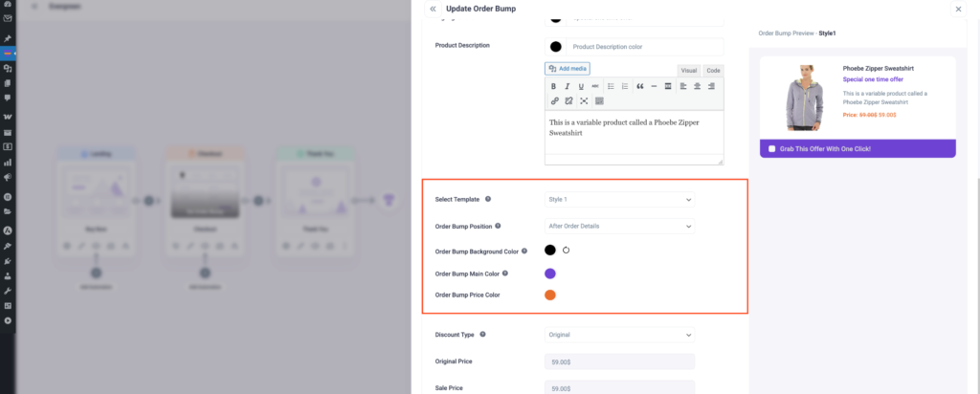This screenshot has height=394, width=980.
Task: Pick the purple Order Bump Main Color
Action: 550,274
